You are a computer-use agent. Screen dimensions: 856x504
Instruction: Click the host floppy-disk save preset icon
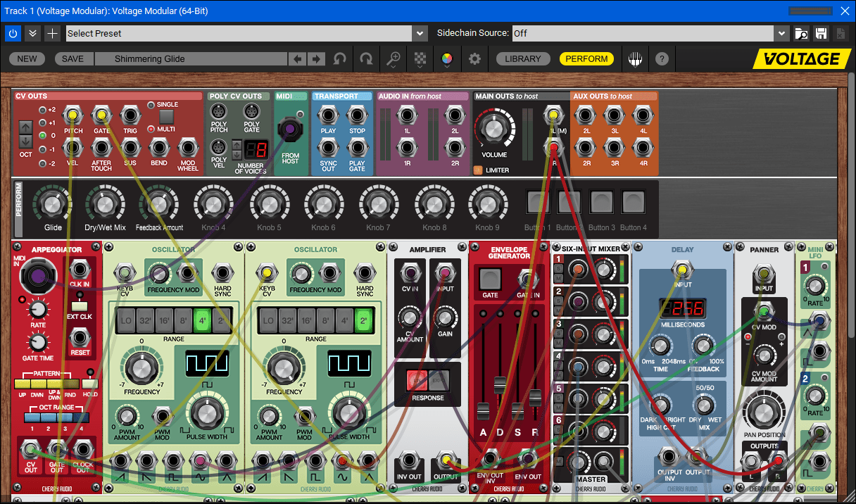(x=821, y=33)
